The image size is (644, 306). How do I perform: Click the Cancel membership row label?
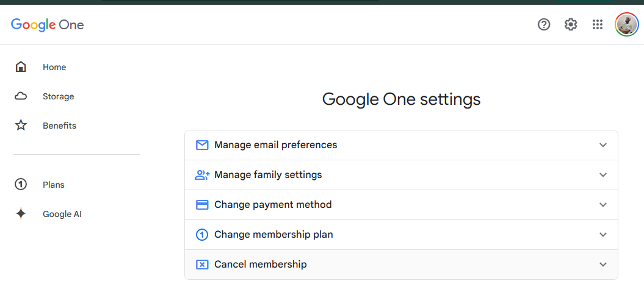click(x=261, y=265)
